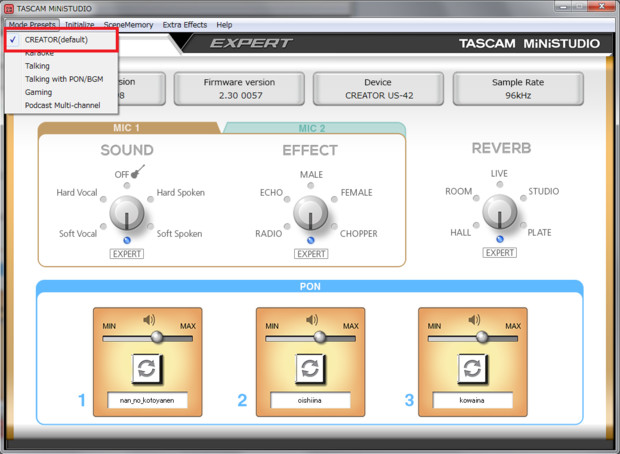Click the EFFECT rotary knob
The image size is (620, 454).
(310, 213)
